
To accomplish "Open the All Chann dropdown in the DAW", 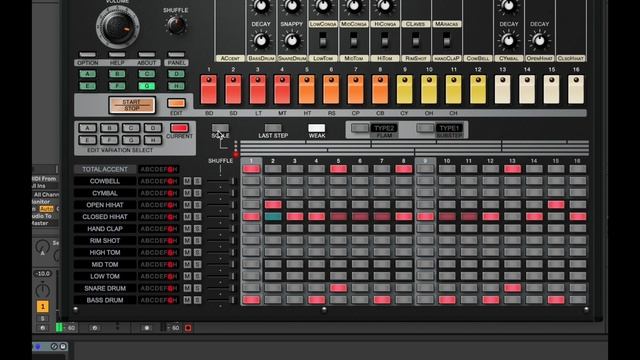I will coord(46,195).
